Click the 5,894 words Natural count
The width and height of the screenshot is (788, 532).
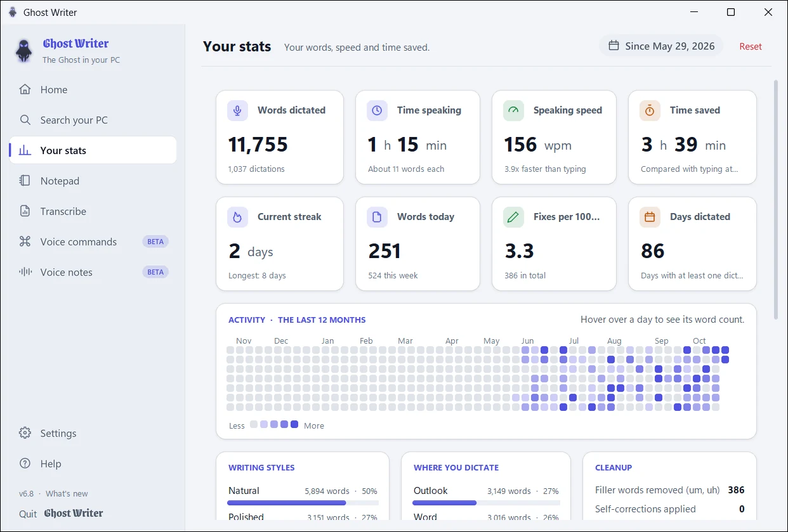[327, 491]
